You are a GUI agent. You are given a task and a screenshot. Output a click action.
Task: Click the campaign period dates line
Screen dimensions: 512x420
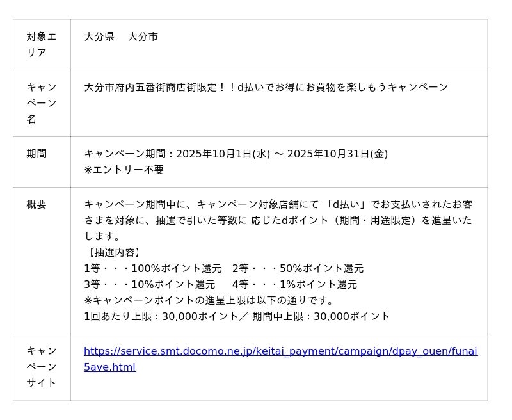pos(236,154)
